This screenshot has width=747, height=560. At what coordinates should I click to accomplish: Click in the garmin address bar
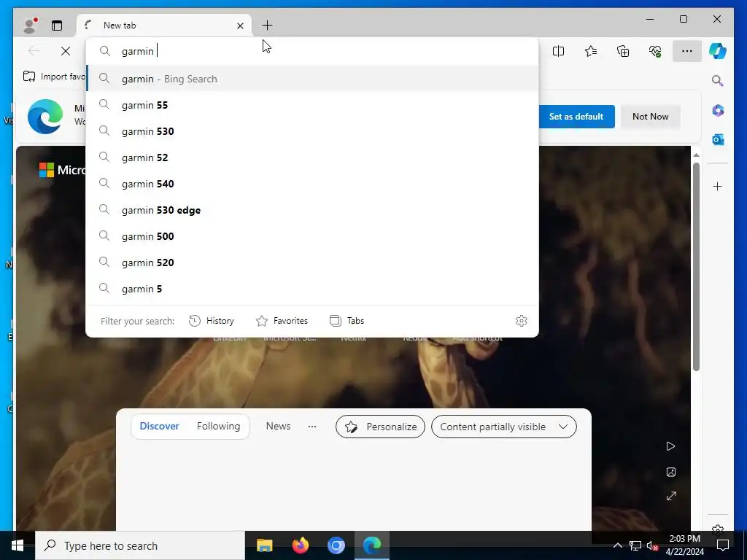point(312,51)
